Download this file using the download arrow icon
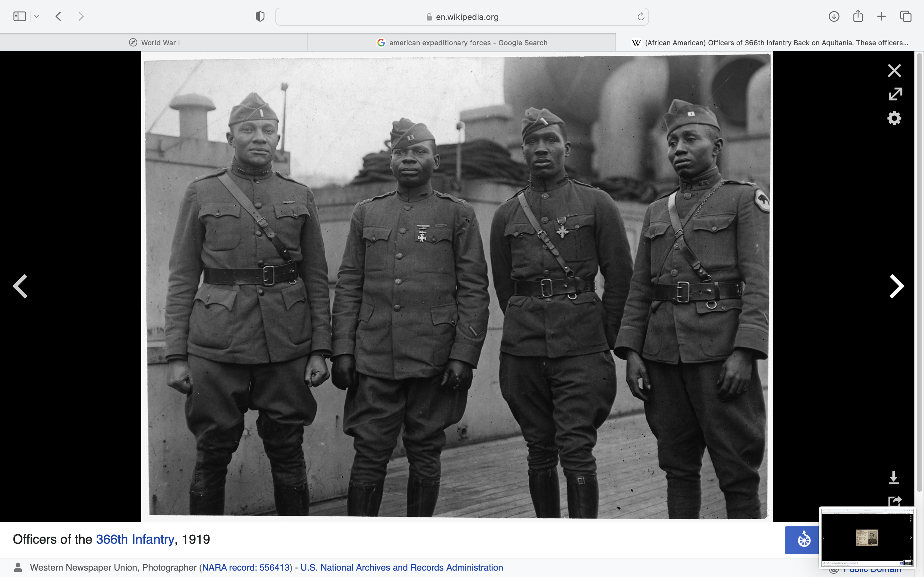The width and height of the screenshot is (924, 577). 894,477
